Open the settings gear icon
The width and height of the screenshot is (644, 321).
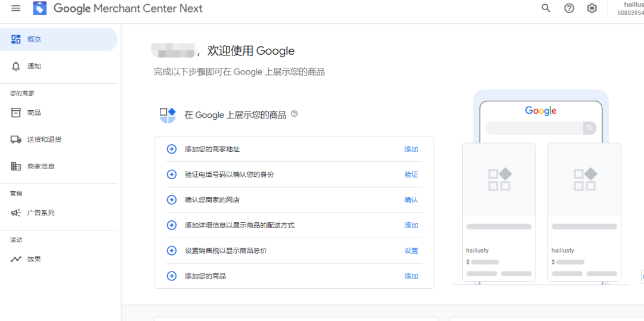pos(592,8)
